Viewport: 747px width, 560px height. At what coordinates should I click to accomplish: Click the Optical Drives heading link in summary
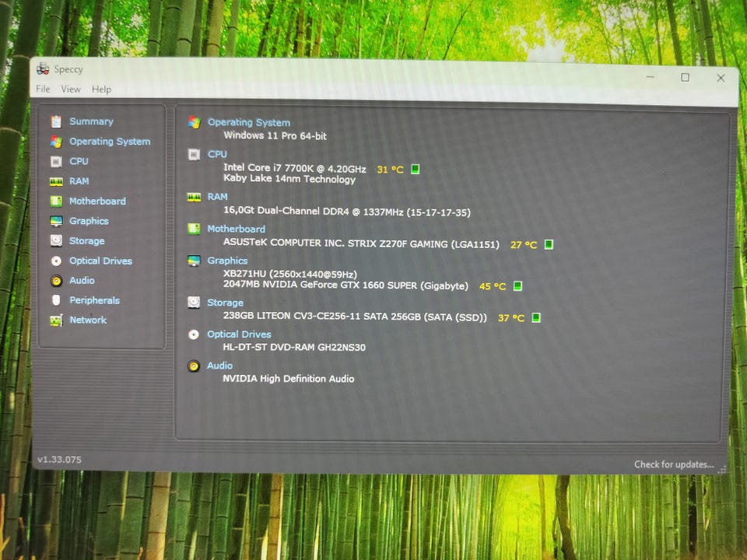(x=239, y=334)
